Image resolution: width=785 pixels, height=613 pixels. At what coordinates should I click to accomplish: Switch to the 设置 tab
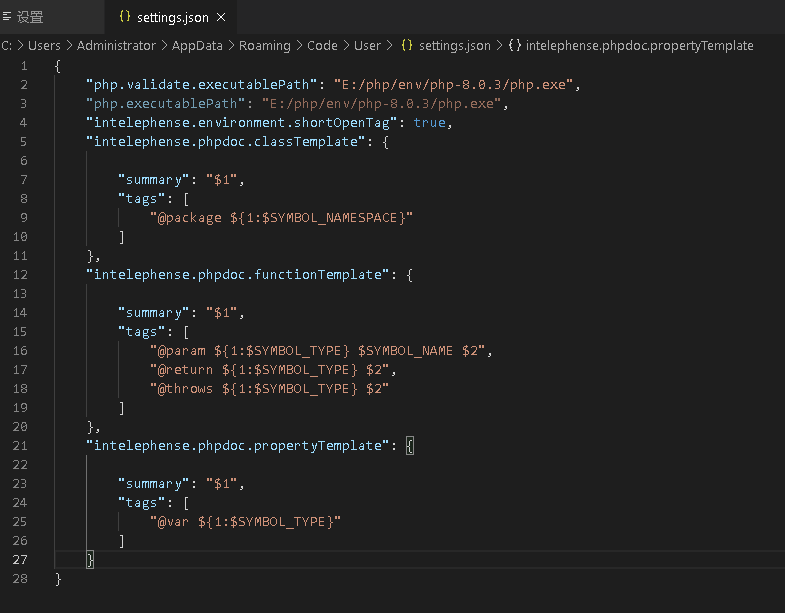coord(30,17)
